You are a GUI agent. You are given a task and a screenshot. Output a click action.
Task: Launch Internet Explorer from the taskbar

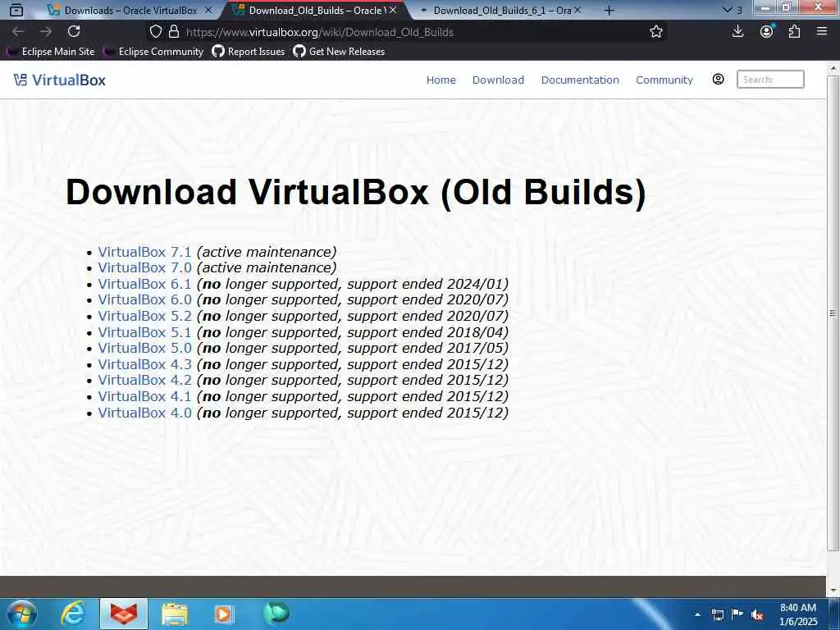(x=73, y=614)
